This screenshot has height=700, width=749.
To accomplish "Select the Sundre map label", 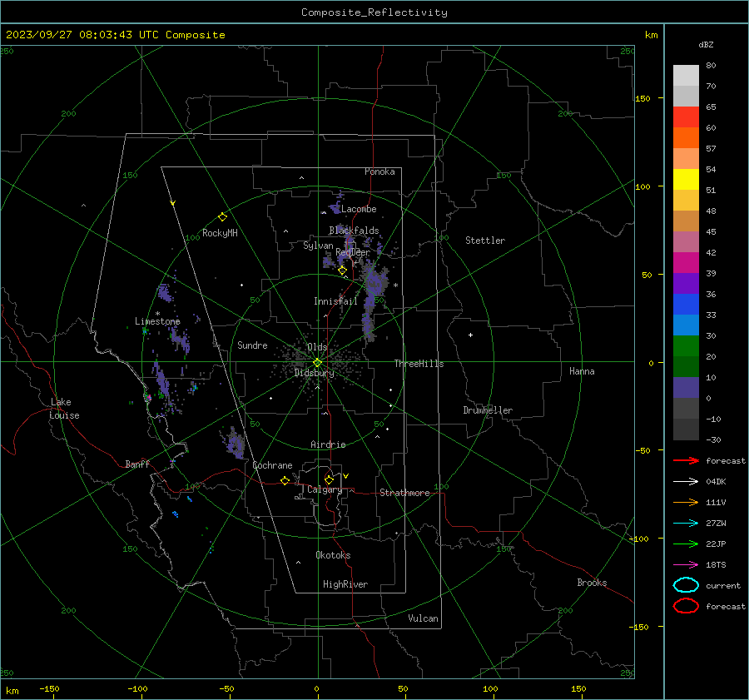I will [252, 345].
